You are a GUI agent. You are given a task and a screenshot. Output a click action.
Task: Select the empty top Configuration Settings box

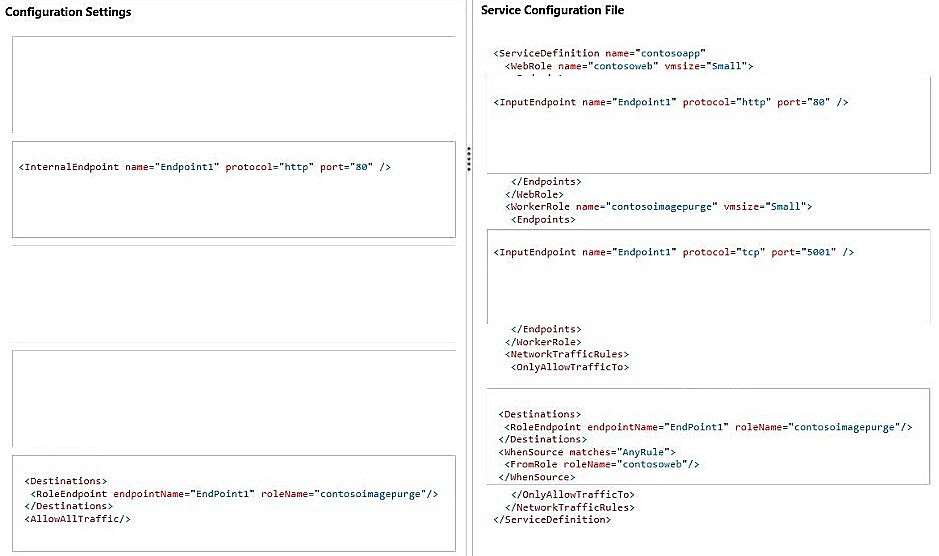(234, 84)
